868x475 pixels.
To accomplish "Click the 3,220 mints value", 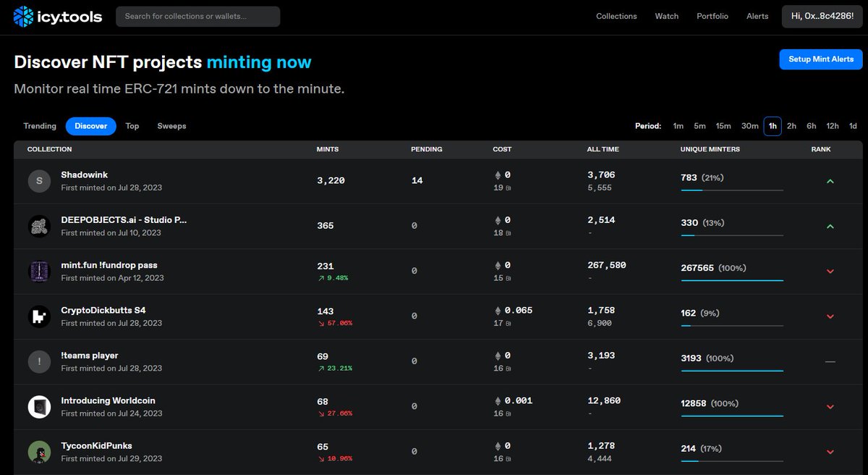I will click(x=331, y=181).
